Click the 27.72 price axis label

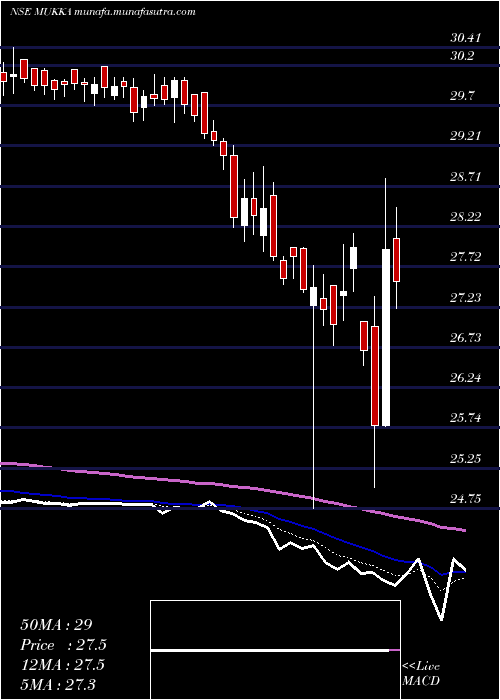(465, 257)
